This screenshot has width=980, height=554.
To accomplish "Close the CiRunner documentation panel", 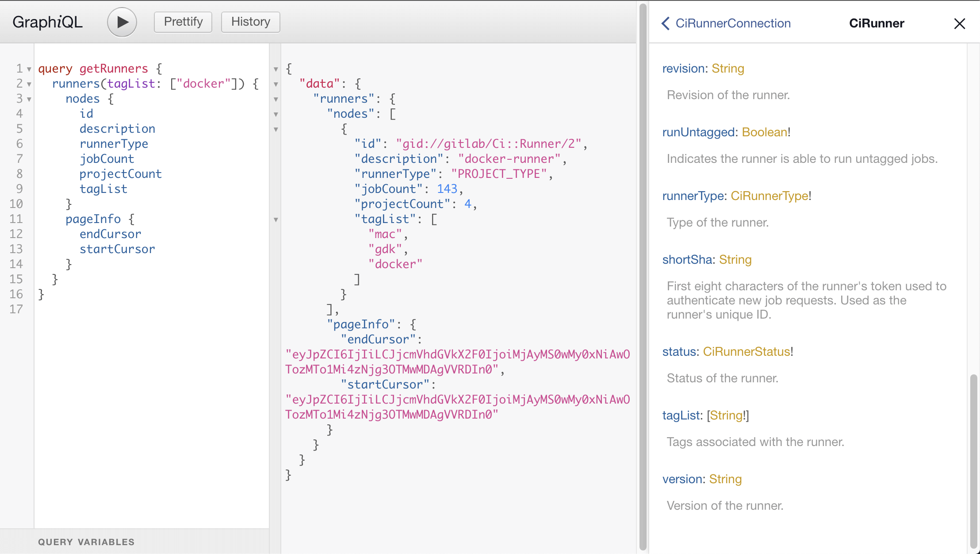I will coord(960,23).
